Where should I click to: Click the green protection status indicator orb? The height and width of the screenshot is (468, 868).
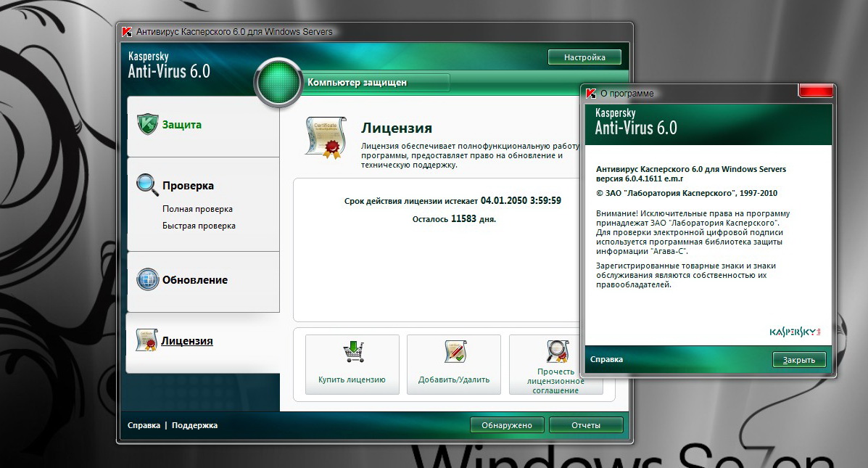click(x=279, y=83)
